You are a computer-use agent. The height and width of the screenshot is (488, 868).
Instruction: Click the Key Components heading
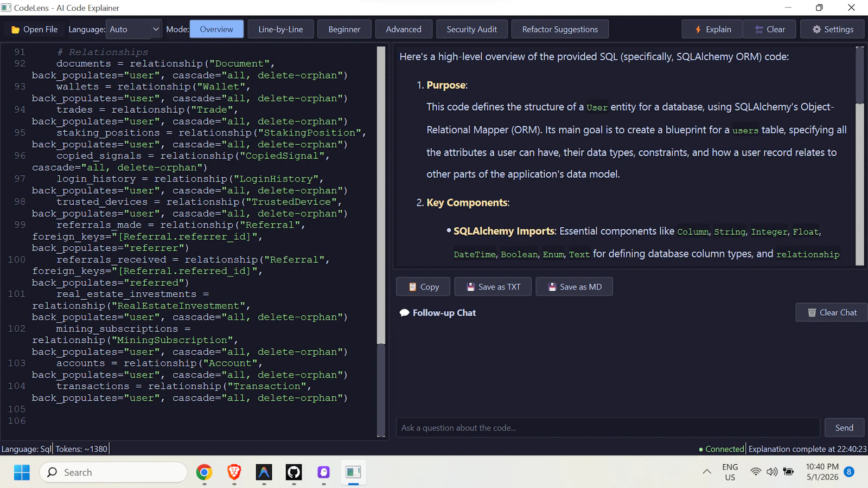(467, 203)
